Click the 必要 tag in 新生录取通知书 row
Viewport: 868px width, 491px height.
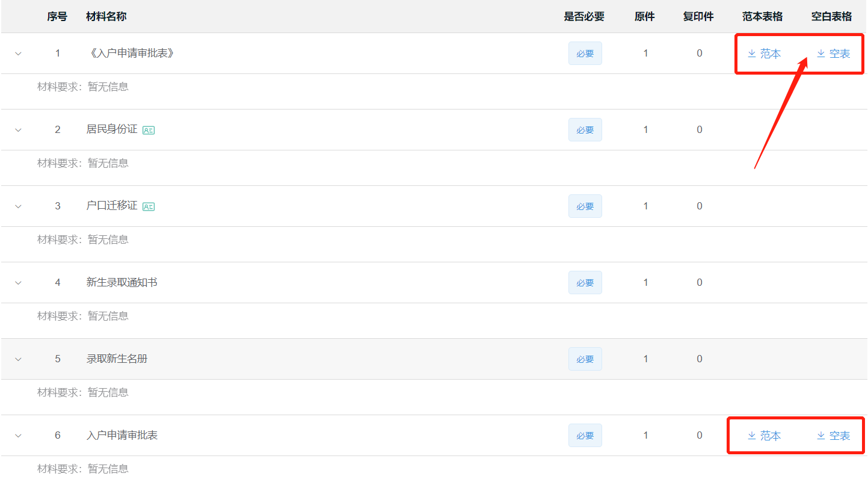[585, 283]
